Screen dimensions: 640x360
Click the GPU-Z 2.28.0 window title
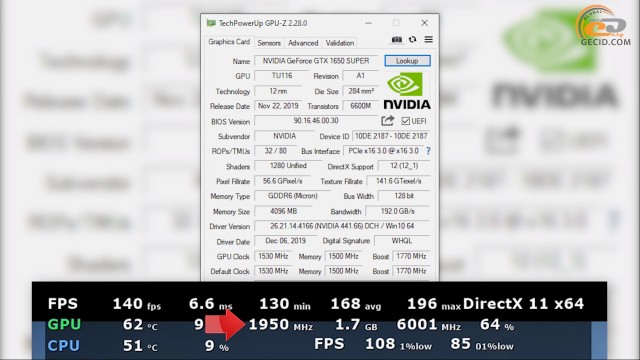point(263,23)
